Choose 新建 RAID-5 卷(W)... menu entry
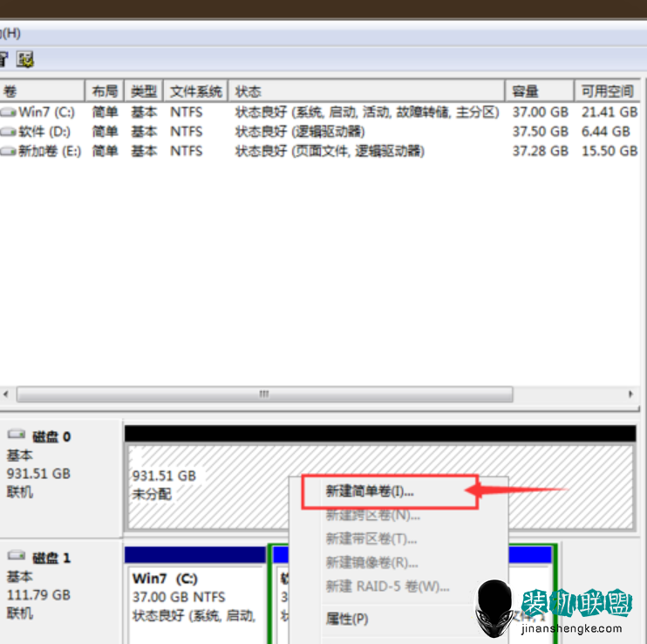This screenshot has width=647, height=644. 387,586
